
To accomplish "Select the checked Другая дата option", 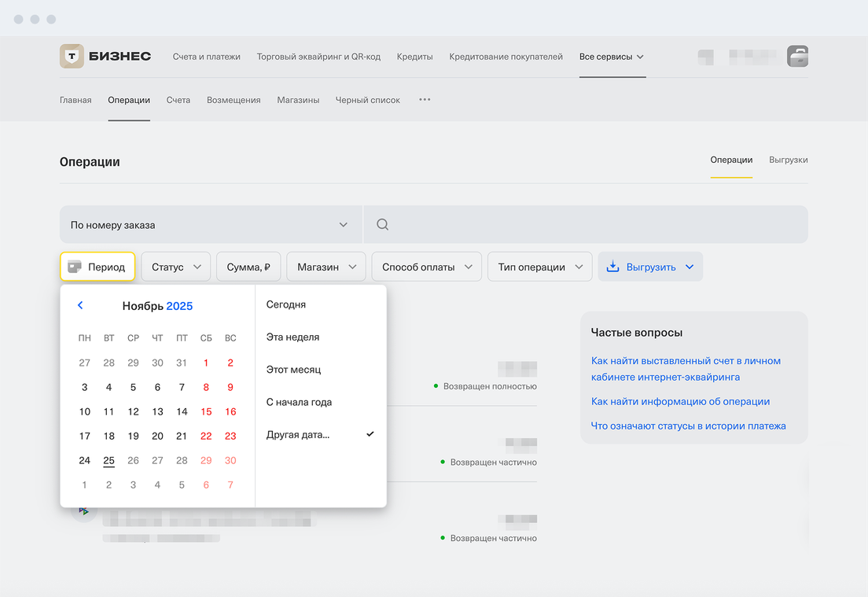I will pos(299,434).
